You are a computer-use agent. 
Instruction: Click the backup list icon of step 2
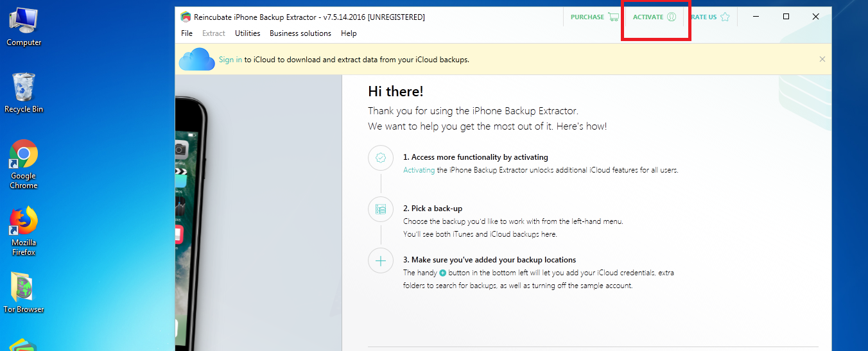click(x=381, y=209)
